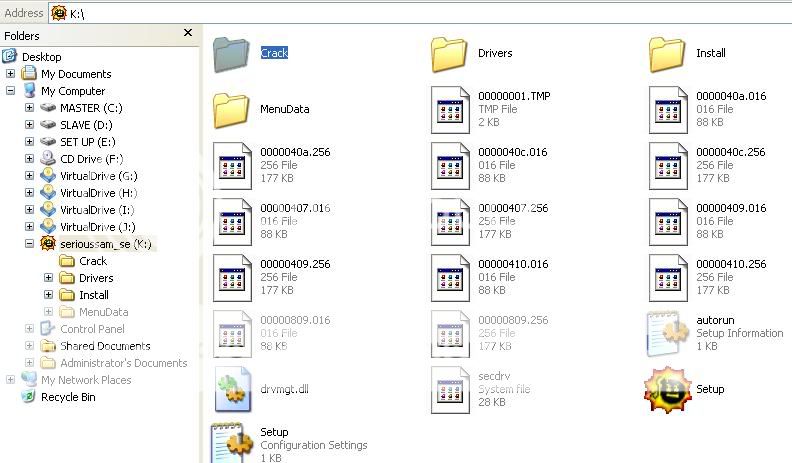
Task: Click the Serious Sam icon in Address bar
Action: click(x=59, y=13)
